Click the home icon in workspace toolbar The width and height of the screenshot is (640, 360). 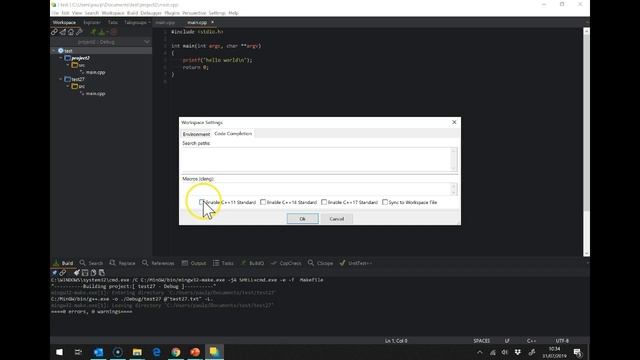(x=71, y=32)
